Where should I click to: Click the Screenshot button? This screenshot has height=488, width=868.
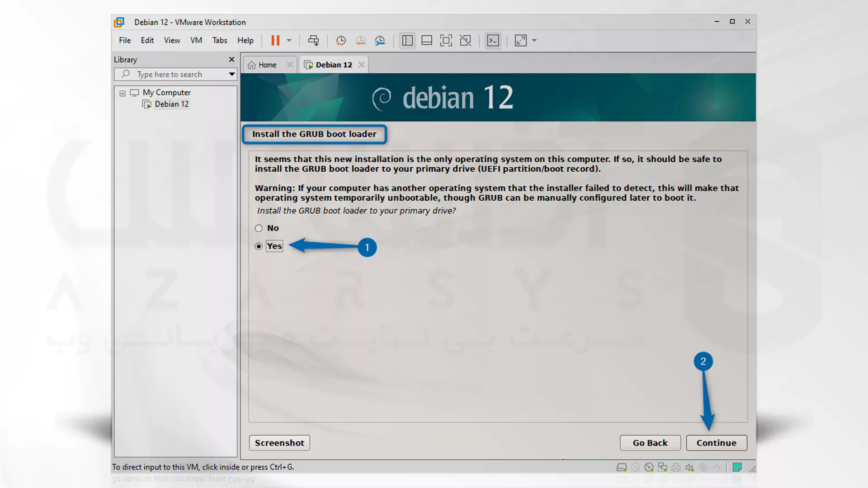[279, 442]
